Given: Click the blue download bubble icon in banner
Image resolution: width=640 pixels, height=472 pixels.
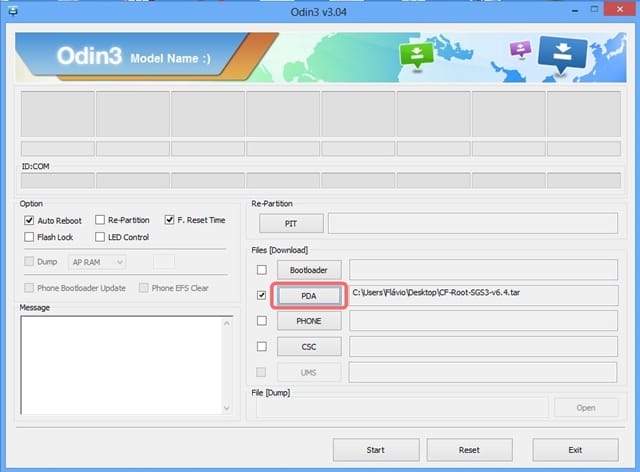Looking at the screenshot, I should (562, 54).
